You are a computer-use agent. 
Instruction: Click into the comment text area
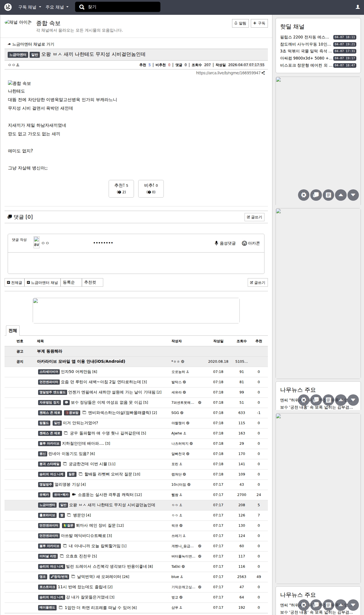pyautogui.click(x=136, y=263)
